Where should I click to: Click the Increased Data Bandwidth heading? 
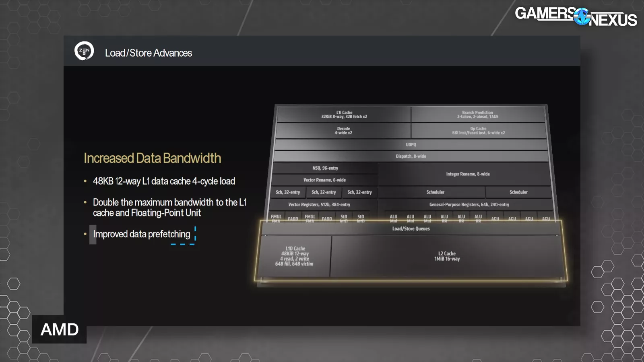click(x=152, y=158)
